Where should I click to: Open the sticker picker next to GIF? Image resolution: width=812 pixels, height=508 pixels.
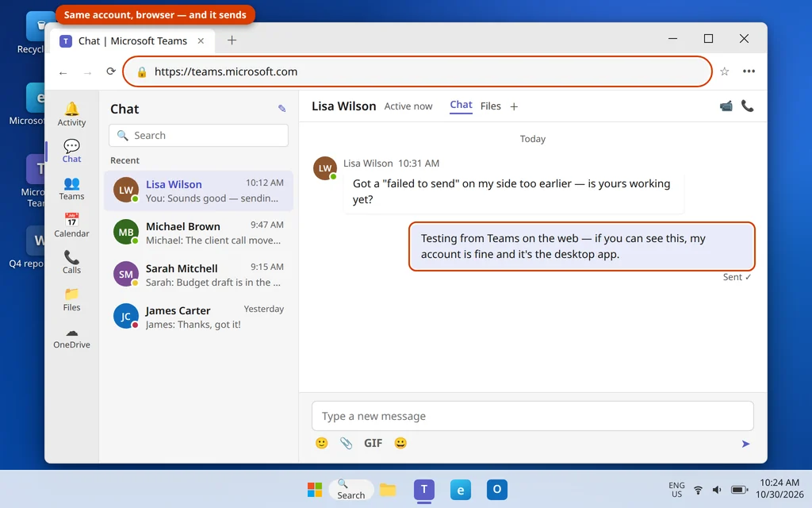pos(400,443)
